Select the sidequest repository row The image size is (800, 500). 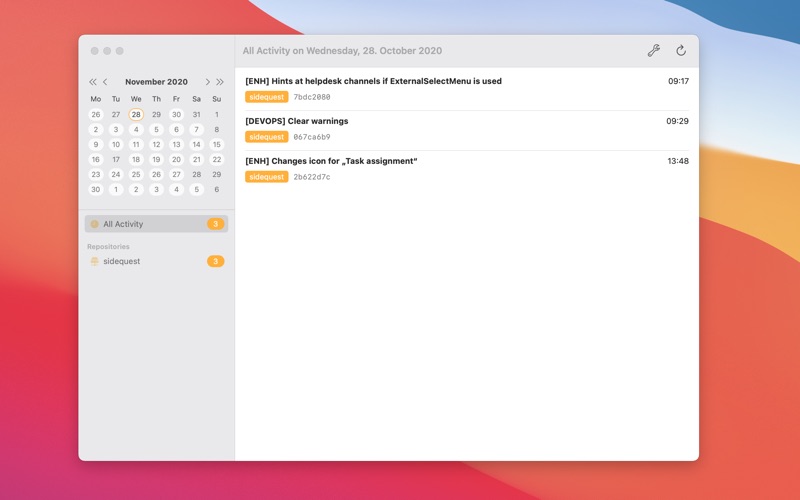point(156,261)
